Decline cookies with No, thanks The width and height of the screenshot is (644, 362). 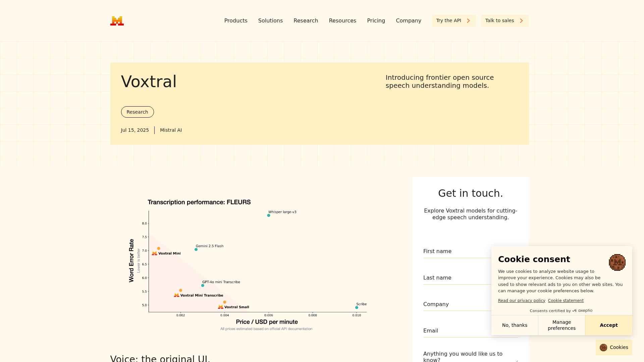[x=515, y=325]
